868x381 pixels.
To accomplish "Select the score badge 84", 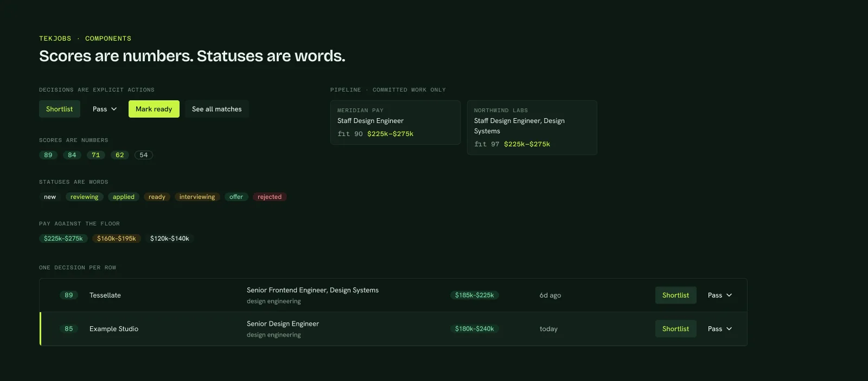I will click(x=72, y=155).
